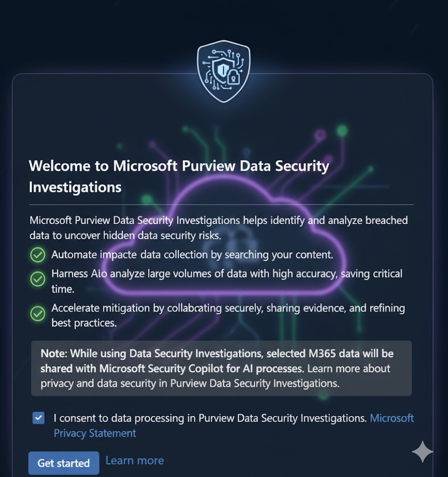
Task: Open the Learn more link beside Get started
Action: (135, 461)
